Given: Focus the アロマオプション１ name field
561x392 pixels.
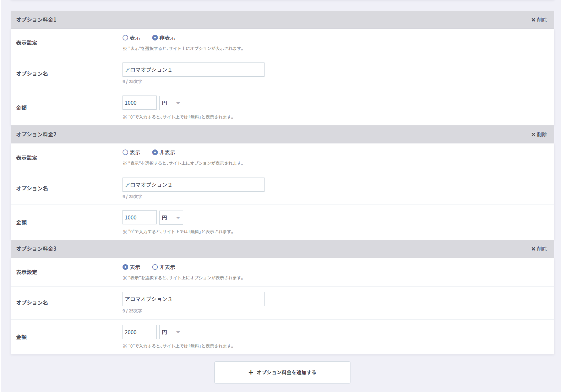Looking at the screenshot, I should click(x=193, y=70).
